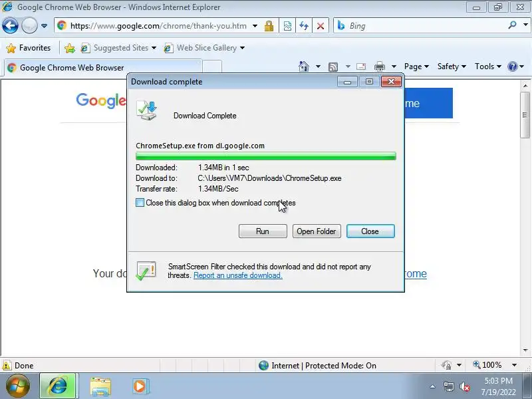This screenshot has width=532, height=399.
Task: Click Close in the Download complete dialog
Action: click(370, 231)
